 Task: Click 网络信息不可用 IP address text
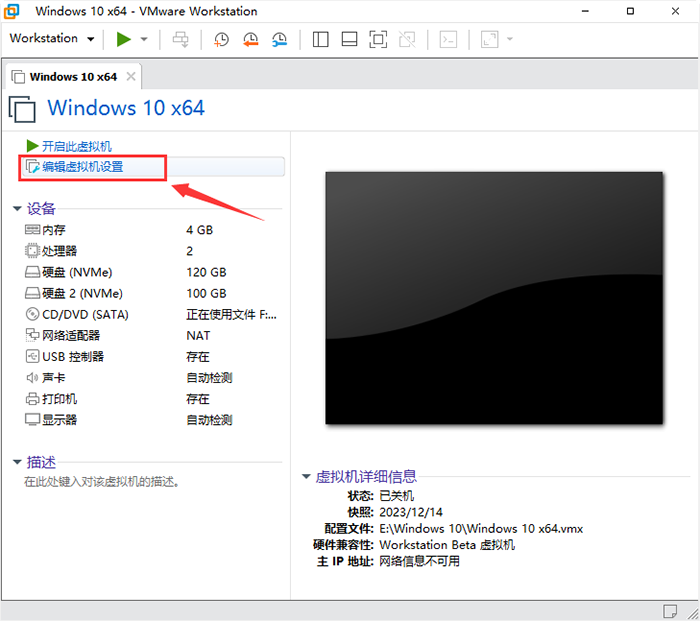click(x=419, y=561)
